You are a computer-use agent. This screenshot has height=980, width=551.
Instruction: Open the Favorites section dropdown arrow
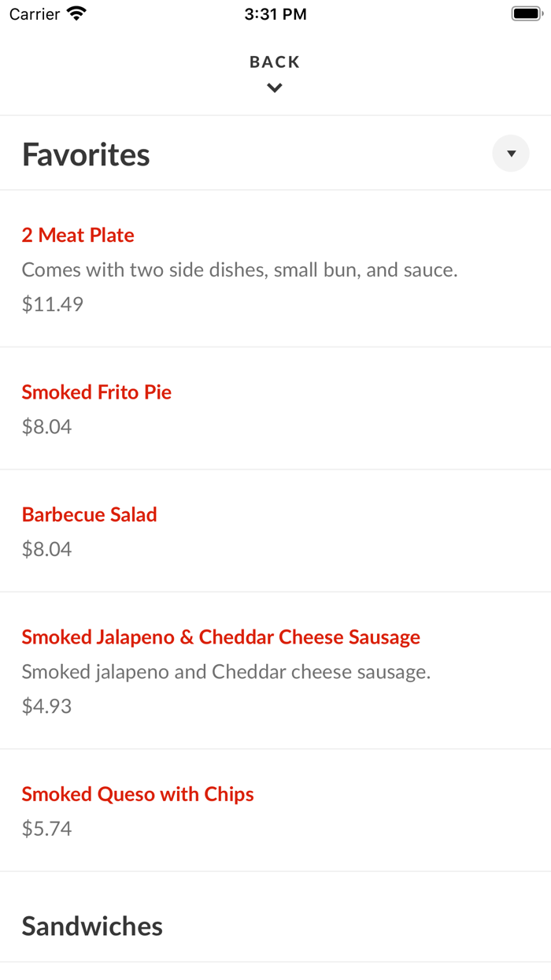point(510,153)
